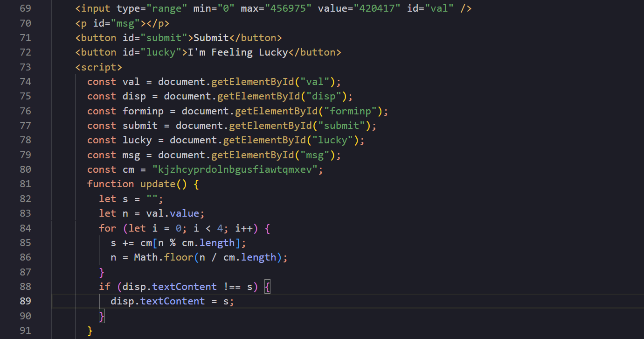
Task: Click line number 69 in the gutter
Action: coord(26,8)
